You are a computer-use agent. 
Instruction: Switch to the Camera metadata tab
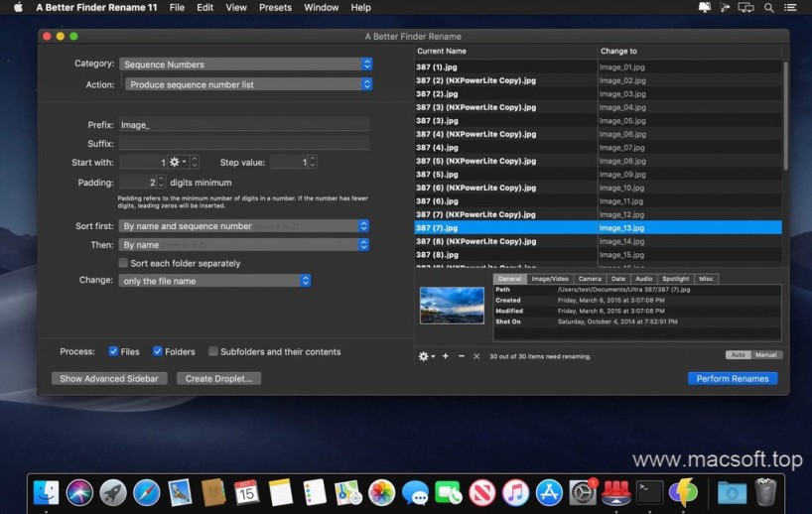(590, 279)
